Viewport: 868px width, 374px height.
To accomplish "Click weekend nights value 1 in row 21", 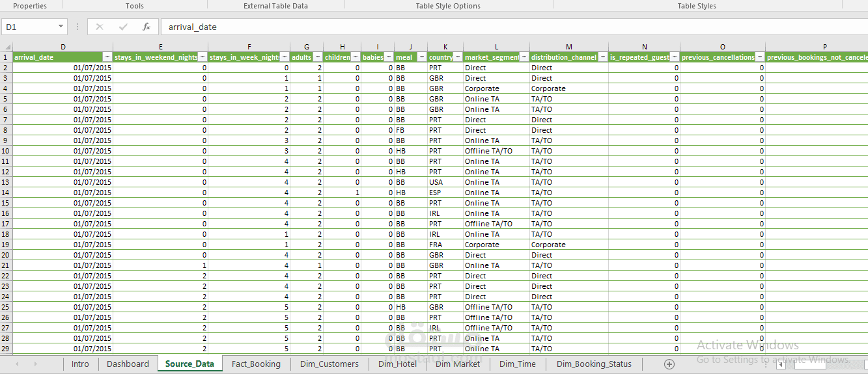I will coord(160,265).
